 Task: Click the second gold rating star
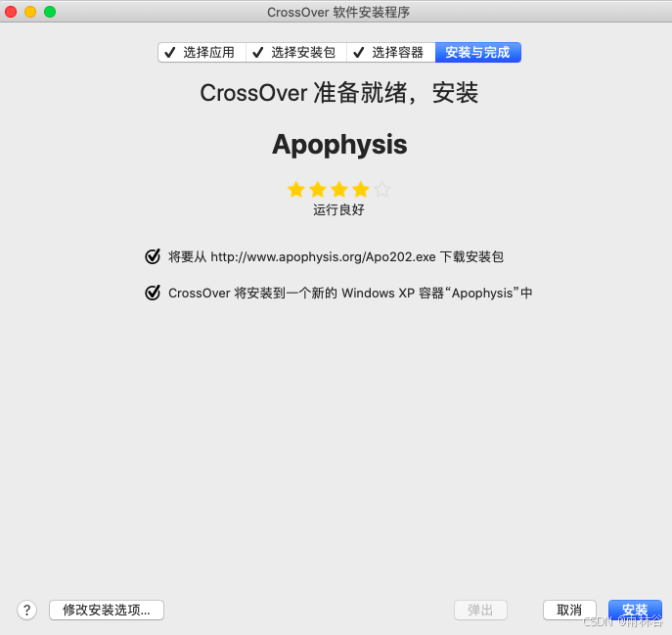[318, 189]
